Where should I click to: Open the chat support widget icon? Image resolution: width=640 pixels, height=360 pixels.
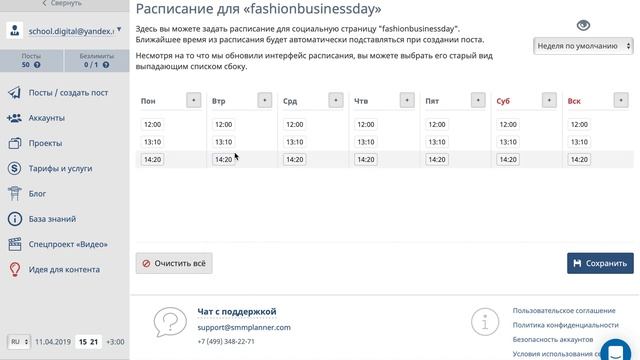point(616,351)
